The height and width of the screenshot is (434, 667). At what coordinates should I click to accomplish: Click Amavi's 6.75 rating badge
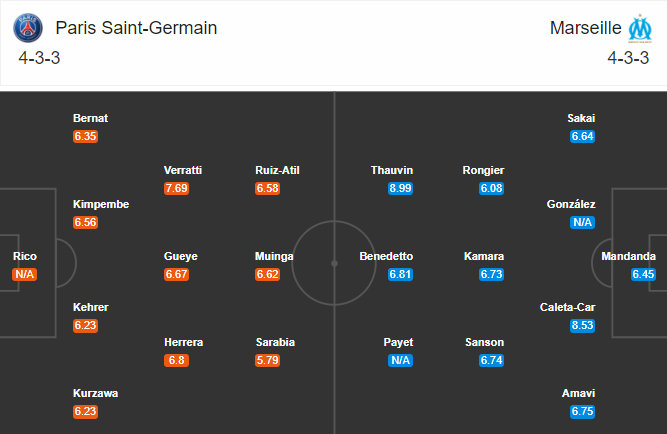pyautogui.click(x=582, y=411)
